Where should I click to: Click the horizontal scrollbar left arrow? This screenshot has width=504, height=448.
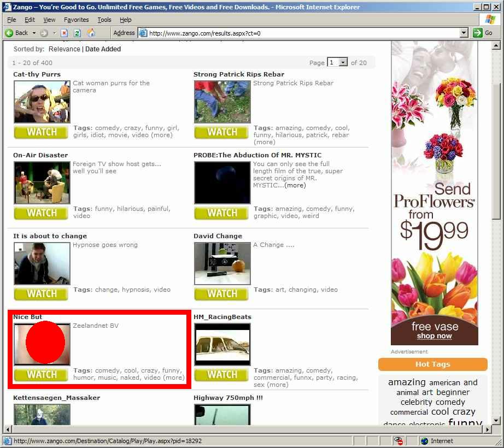(8, 429)
